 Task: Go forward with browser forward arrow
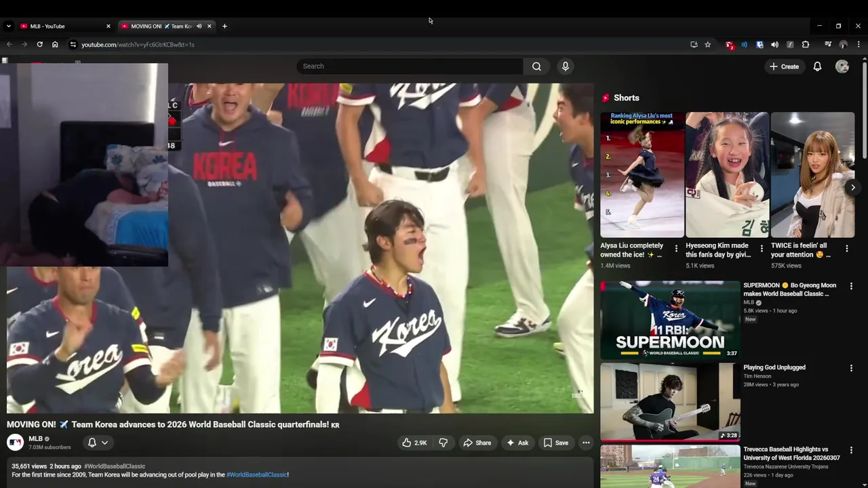tap(24, 45)
